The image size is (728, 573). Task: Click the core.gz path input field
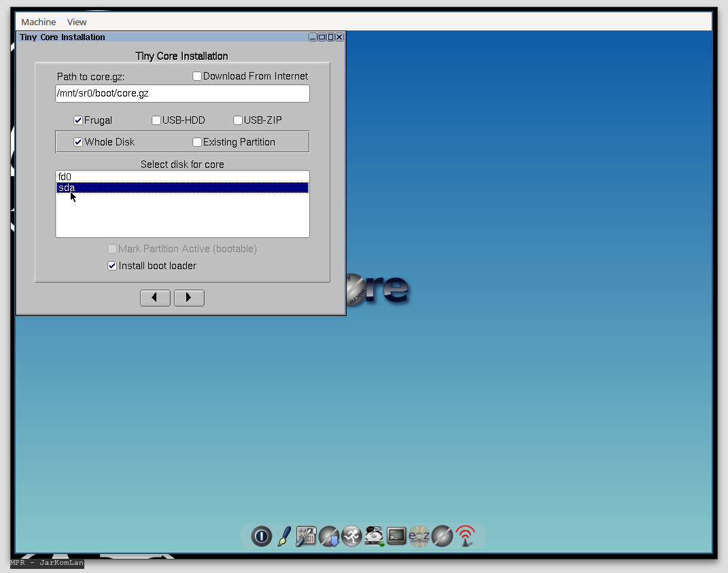181,93
